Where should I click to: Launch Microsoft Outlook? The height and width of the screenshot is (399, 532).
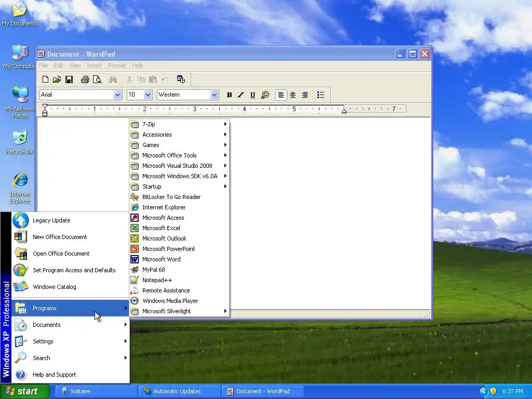(179, 238)
